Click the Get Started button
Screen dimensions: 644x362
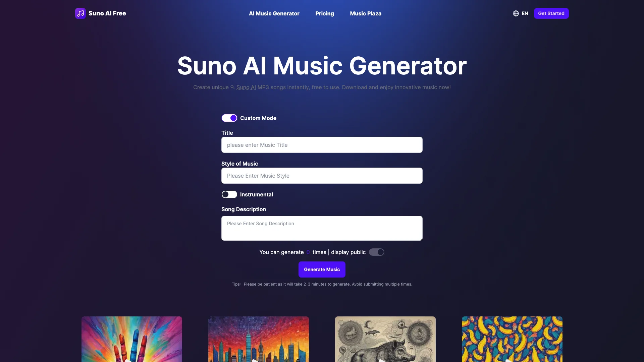pyautogui.click(x=551, y=13)
